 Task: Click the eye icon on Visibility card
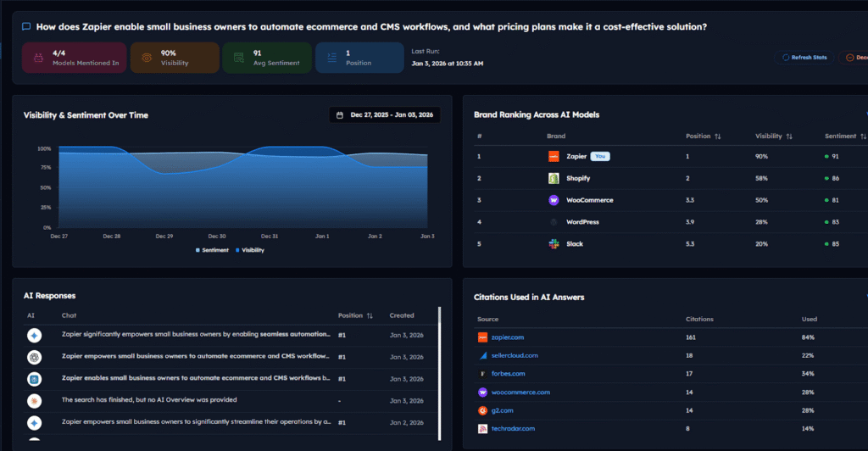point(147,58)
